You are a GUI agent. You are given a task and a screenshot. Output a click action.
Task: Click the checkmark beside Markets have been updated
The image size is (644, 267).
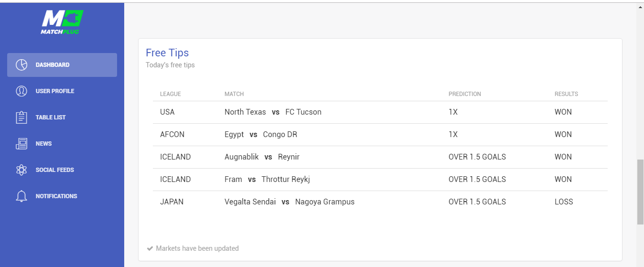(150, 248)
